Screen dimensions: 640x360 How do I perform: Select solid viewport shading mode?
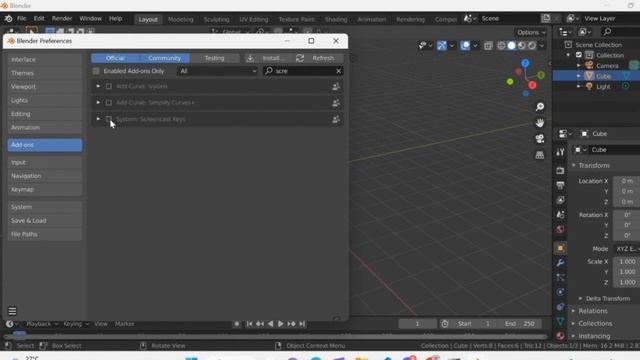(511, 46)
